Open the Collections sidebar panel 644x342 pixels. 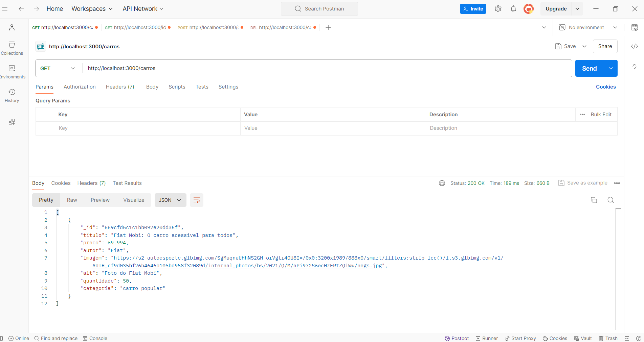coord(12,48)
